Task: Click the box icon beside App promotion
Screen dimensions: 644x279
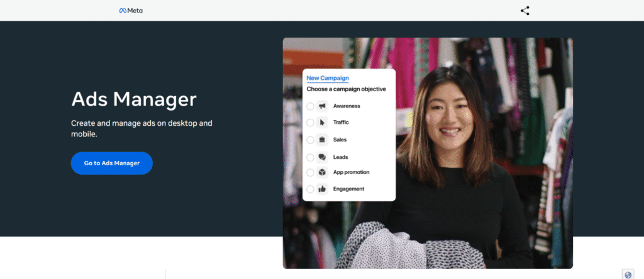Action: click(322, 172)
